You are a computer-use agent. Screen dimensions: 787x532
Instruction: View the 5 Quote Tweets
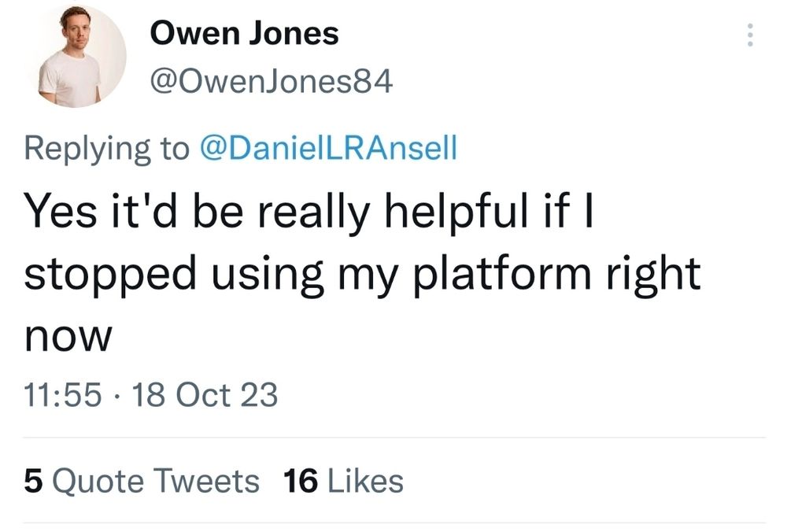[142, 481]
